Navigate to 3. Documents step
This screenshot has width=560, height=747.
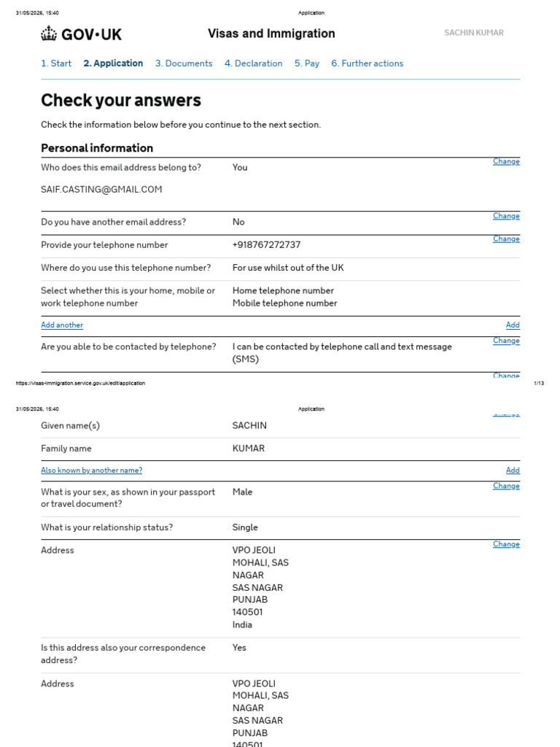point(184,63)
